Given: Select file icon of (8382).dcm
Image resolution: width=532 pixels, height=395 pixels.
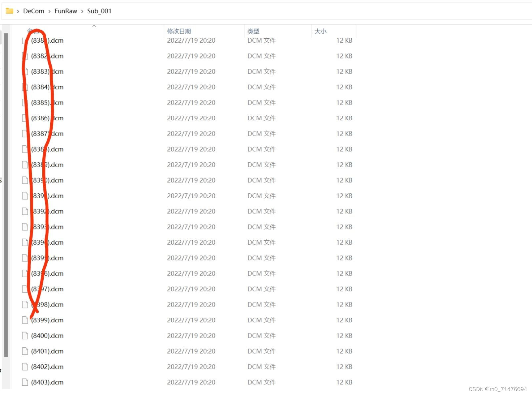Looking at the screenshot, I should (24, 56).
